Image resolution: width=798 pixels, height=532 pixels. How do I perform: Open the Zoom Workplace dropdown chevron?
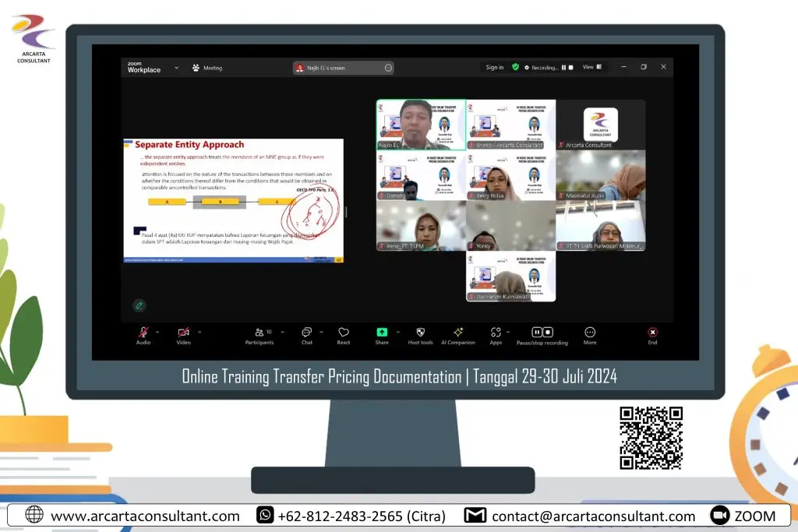click(177, 68)
